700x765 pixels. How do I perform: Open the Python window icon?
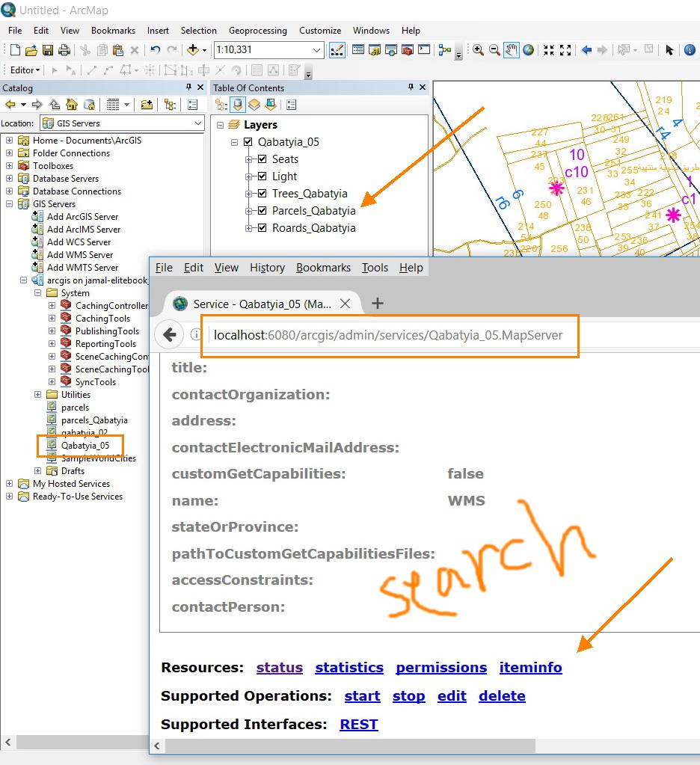click(424, 50)
